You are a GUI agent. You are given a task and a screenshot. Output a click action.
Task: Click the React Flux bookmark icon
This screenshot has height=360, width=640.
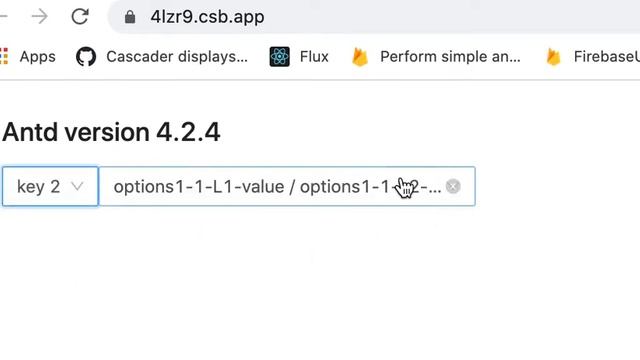280,57
